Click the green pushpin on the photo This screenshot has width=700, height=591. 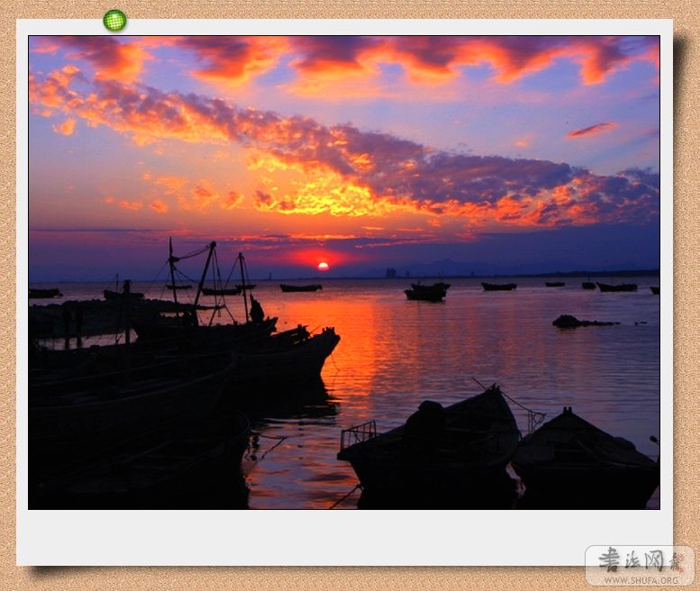[114, 20]
